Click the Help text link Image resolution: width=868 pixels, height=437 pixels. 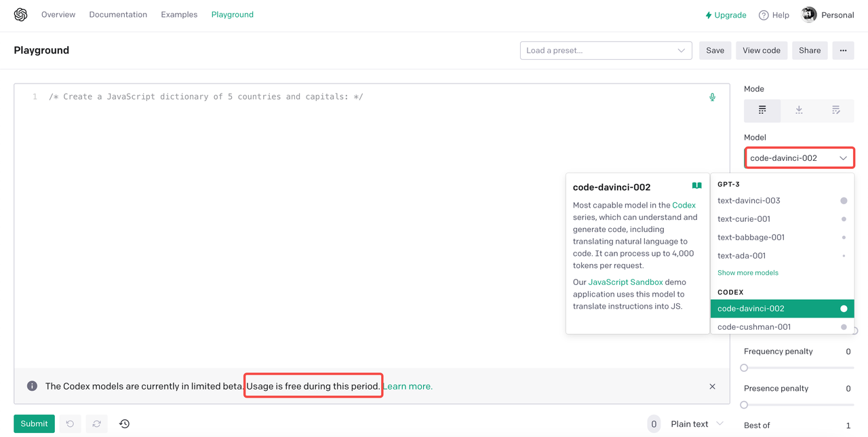point(781,15)
